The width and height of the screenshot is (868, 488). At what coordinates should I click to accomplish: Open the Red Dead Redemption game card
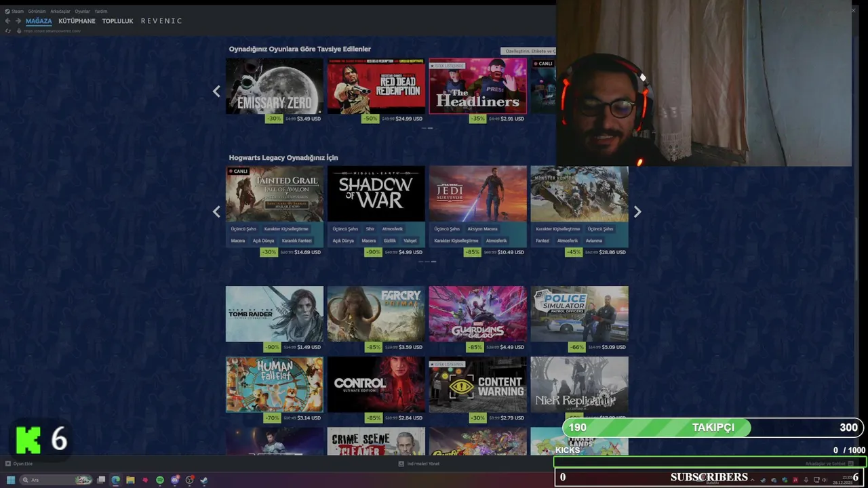click(x=376, y=86)
